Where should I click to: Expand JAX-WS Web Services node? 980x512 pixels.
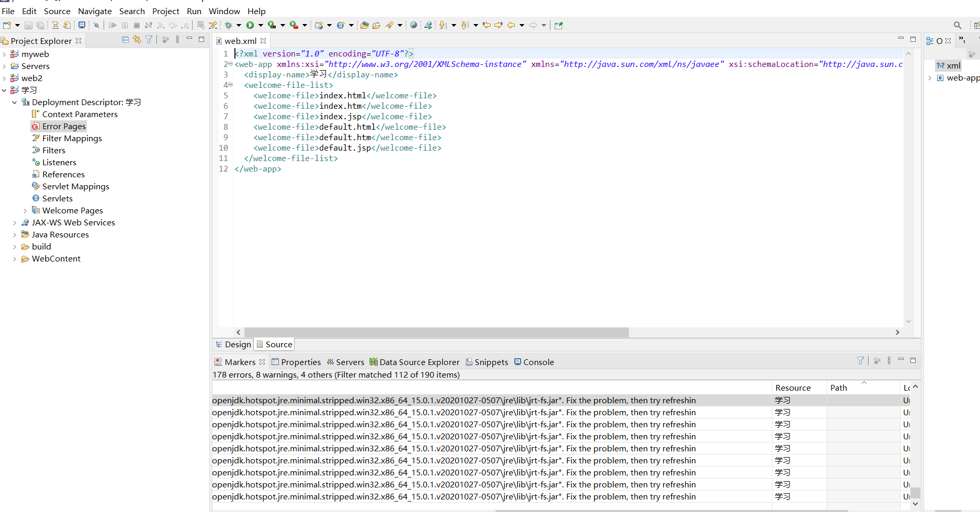[x=15, y=223]
